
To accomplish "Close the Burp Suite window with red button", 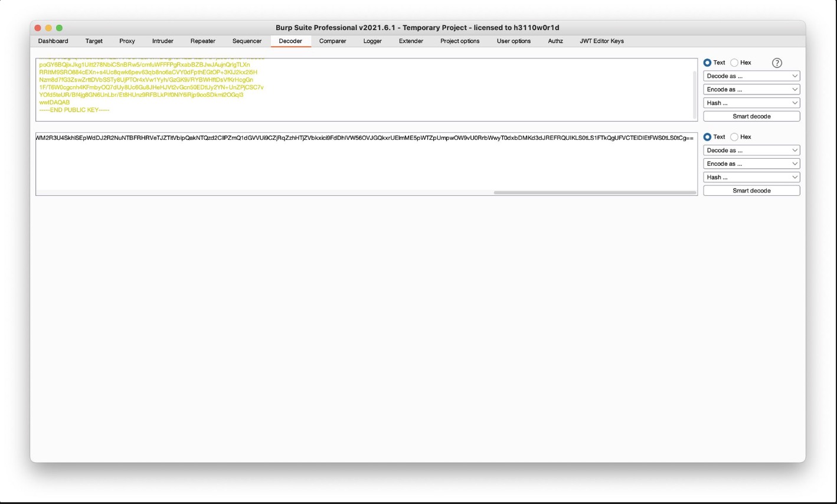I will (x=38, y=28).
